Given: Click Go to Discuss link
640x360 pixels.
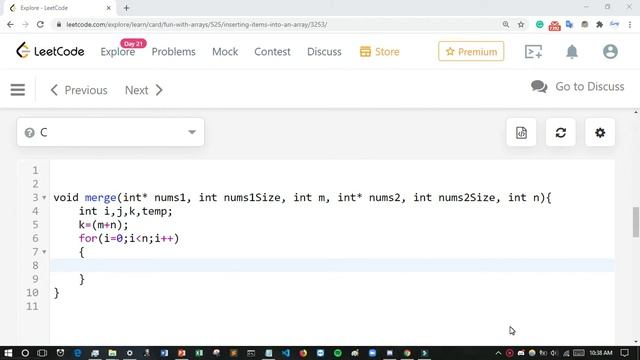Looking at the screenshot, I should (x=578, y=87).
